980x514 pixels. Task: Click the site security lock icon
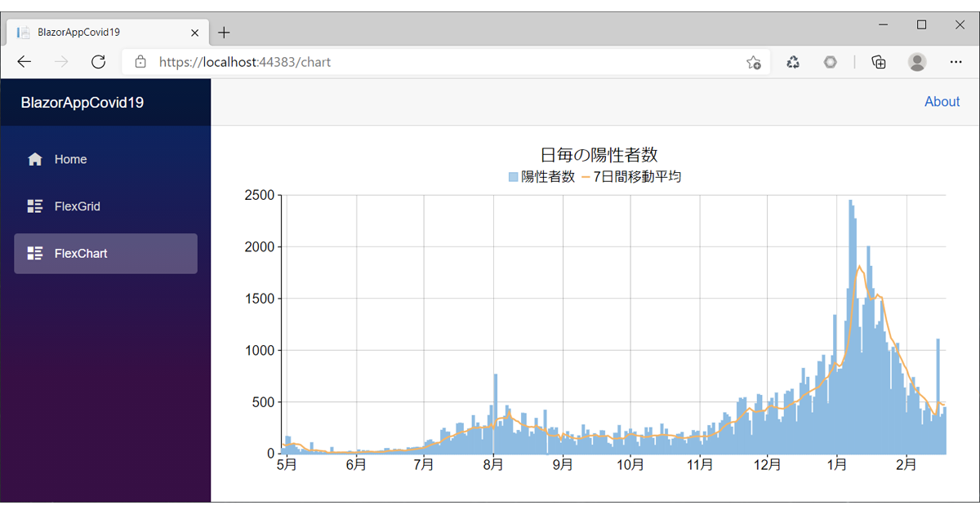coord(142,61)
